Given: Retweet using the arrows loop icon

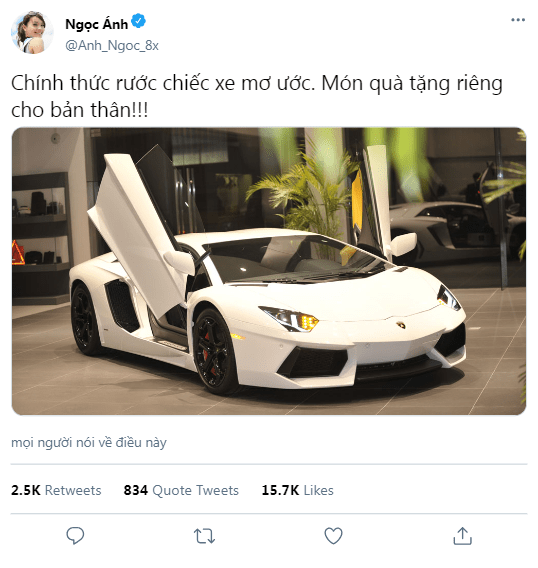Looking at the screenshot, I should point(204,536).
